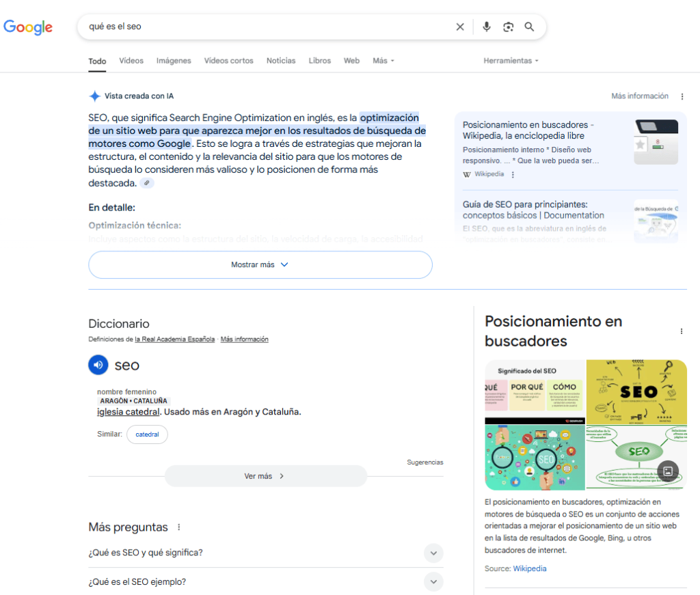This screenshot has width=700, height=595.
Task: Switch to the Libros tab
Action: 320,61
